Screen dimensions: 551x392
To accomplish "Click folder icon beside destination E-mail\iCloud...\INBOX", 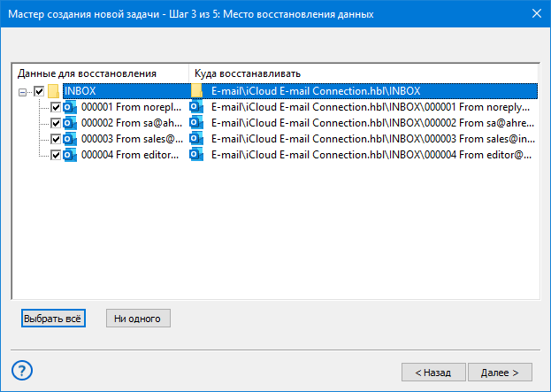I will [x=196, y=91].
